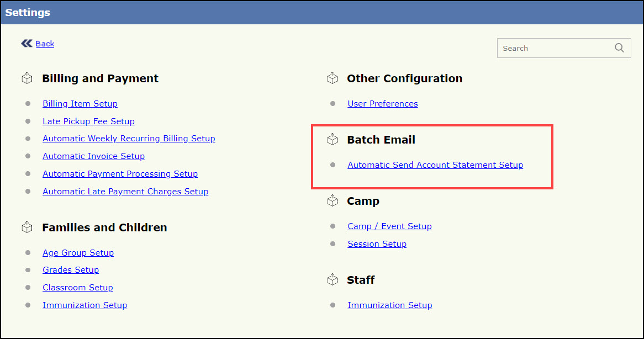Image resolution: width=644 pixels, height=339 pixels.
Task: Click the magnifying glass search icon
Action: click(x=619, y=48)
